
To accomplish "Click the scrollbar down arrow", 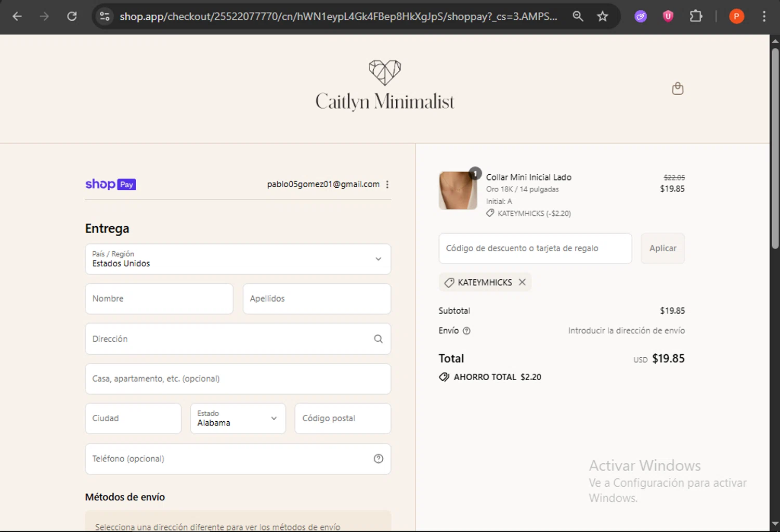I will tap(775, 524).
